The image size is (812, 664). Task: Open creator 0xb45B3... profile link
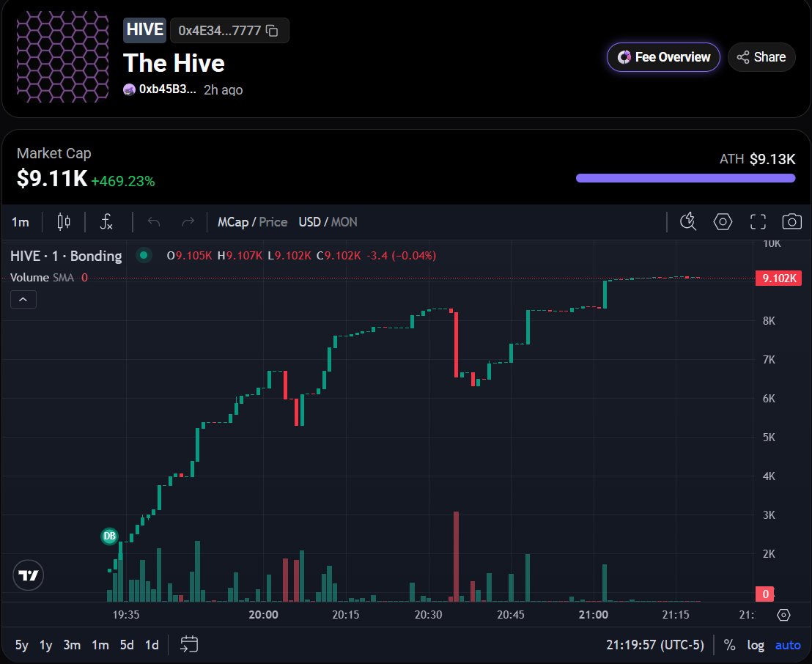[x=160, y=89]
